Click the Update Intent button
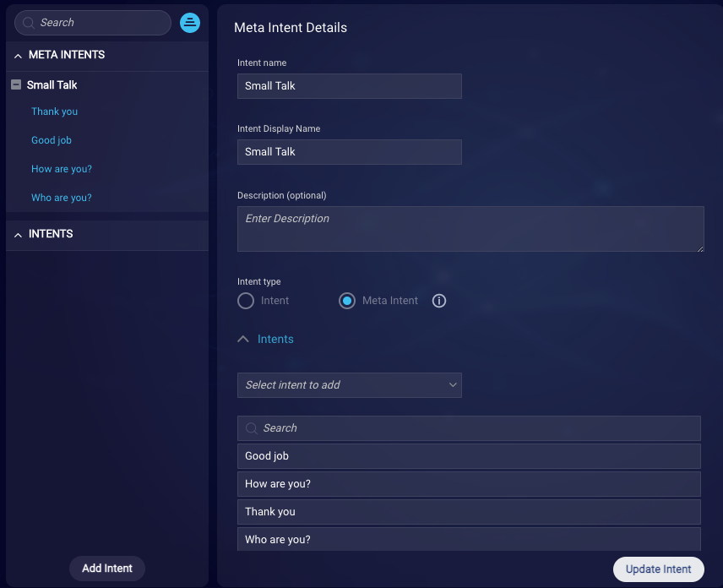Viewport: 723px width, 588px height. (x=659, y=569)
